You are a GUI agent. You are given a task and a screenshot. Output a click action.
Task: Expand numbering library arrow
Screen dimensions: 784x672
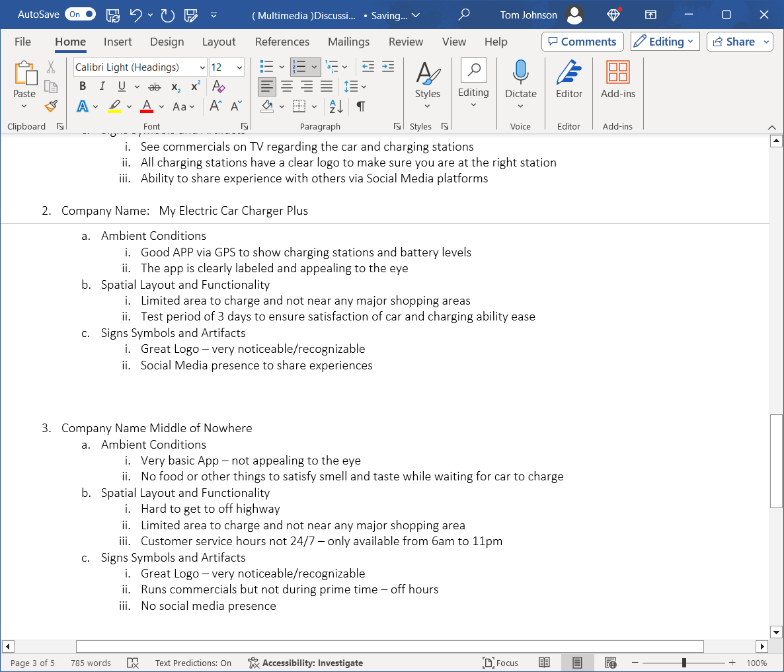(x=314, y=67)
